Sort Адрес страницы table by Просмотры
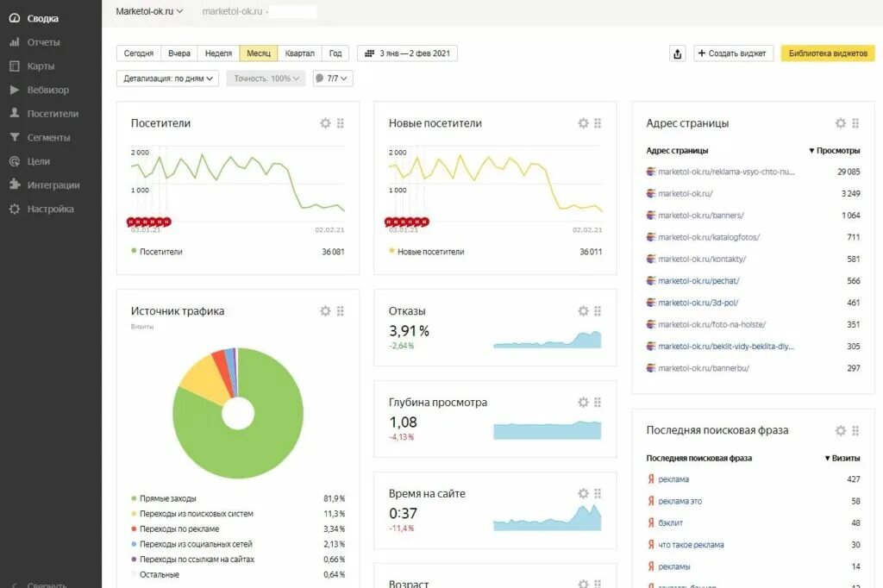The height and width of the screenshot is (588, 883). [x=835, y=150]
